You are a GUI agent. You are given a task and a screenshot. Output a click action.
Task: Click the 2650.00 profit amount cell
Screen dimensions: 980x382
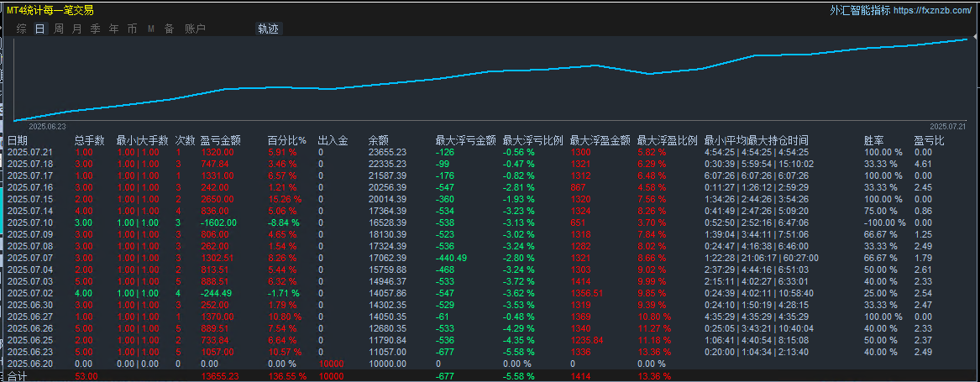coord(217,199)
